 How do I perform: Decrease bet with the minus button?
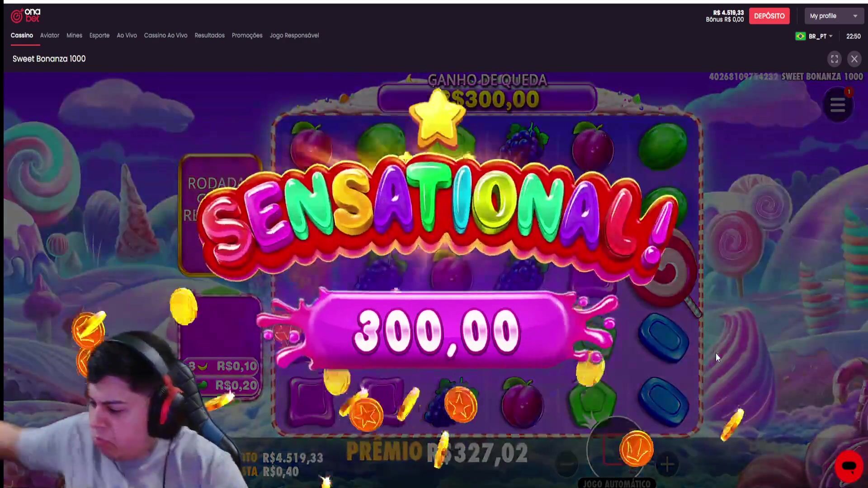tap(566, 464)
